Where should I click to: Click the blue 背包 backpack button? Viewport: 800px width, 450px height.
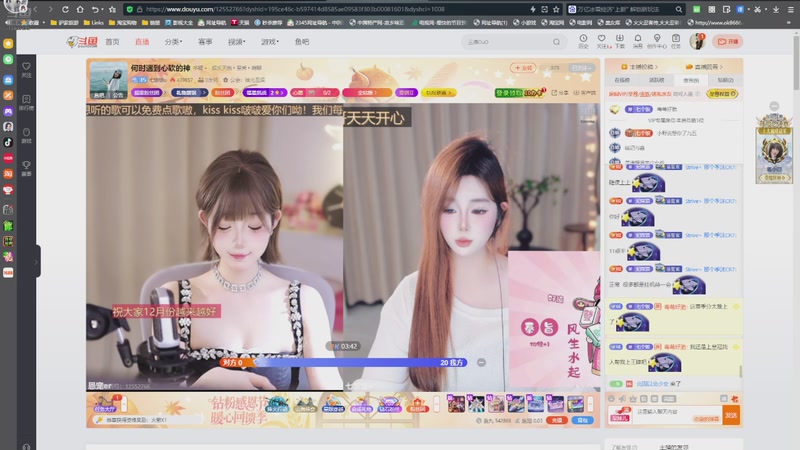pyautogui.click(x=582, y=420)
